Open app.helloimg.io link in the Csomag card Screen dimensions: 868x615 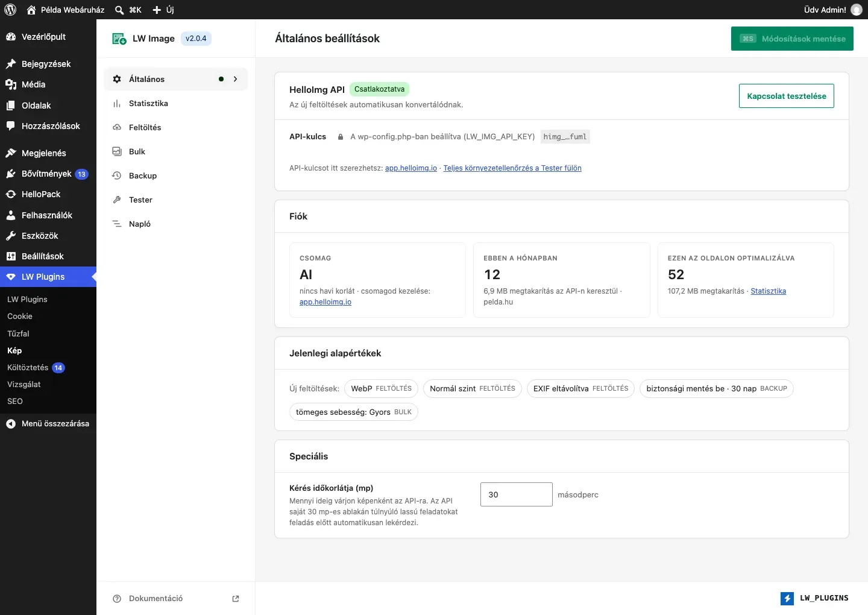[x=325, y=302]
